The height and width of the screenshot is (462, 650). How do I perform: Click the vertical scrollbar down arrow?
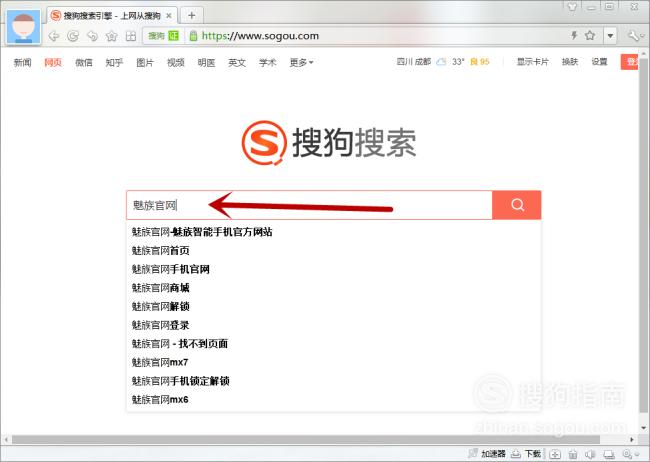coord(643,428)
